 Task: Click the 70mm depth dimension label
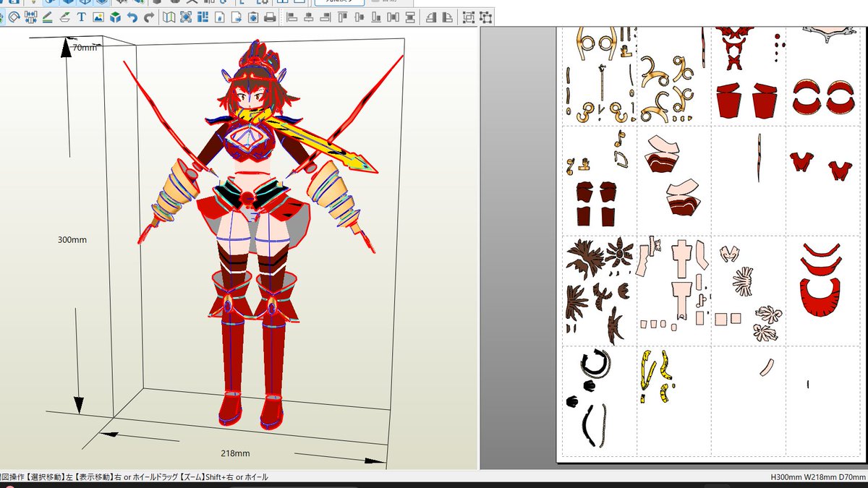[x=85, y=48]
